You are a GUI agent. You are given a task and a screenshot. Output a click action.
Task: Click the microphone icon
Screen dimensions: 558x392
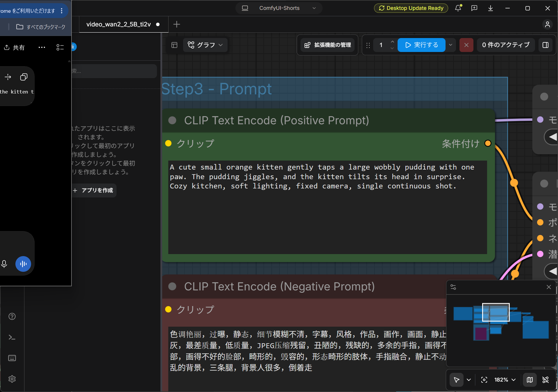(x=4, y=264)
